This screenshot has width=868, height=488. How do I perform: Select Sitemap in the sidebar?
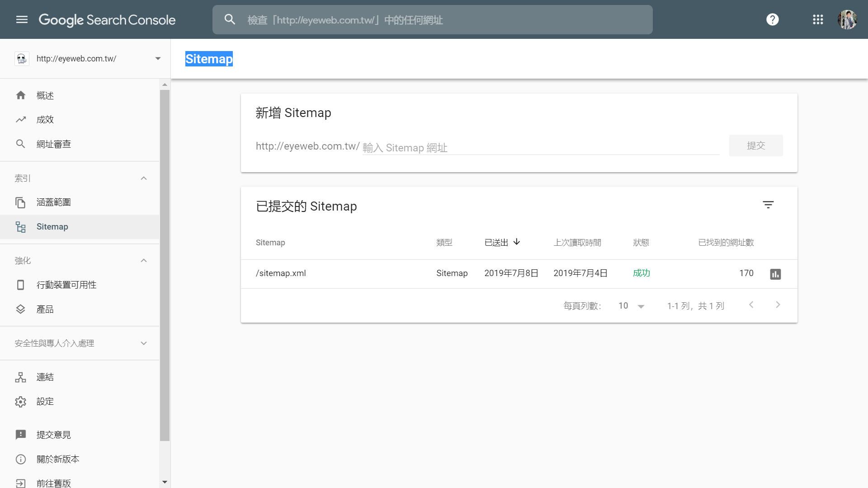80,227
